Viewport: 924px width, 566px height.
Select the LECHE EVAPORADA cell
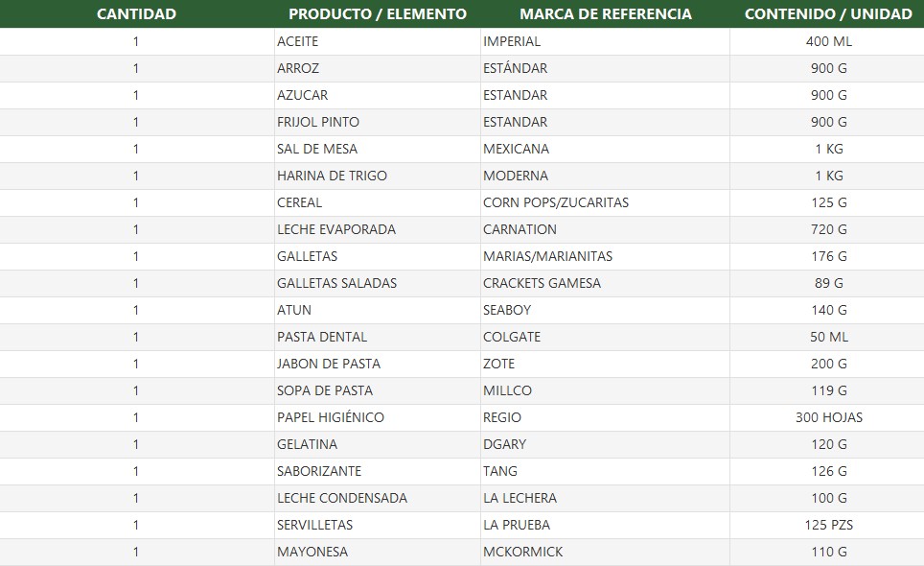point(377,229)
